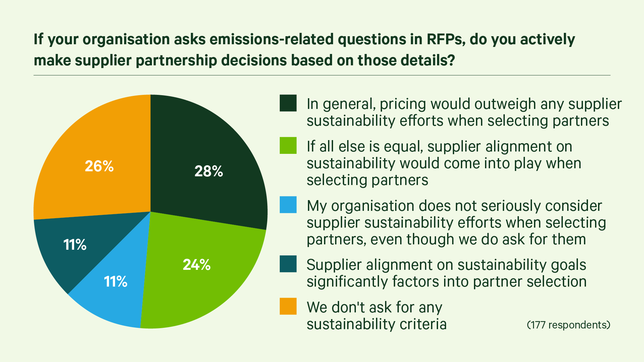Screen dimensions: 644x362
Task: Click the "(177 respondents)" note
Action: [x=569, y=325]
